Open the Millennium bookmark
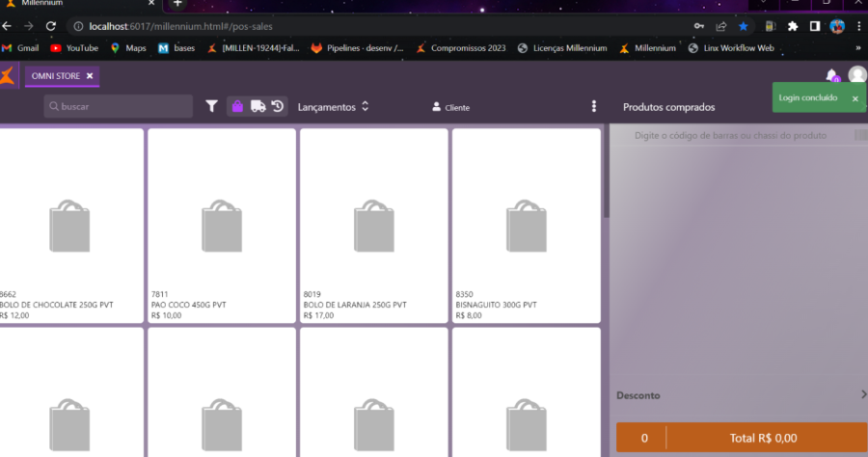 tap(648, 48)
